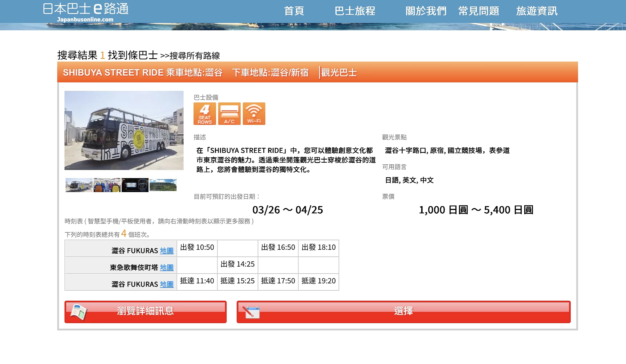Select the dark interior device thumbnail

135,185
